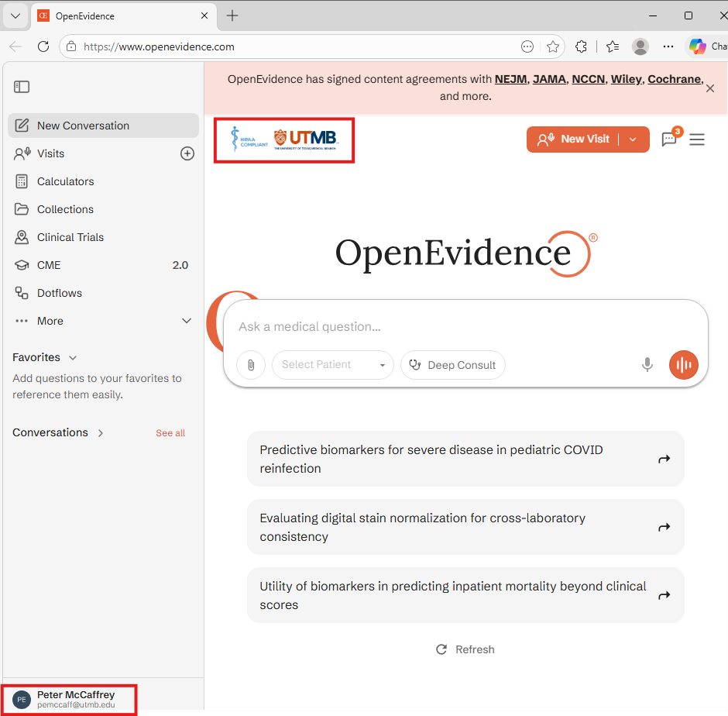Viewport: 728px width, 716px height.
Task: Open the Visits sidebar item
Action: pos(51,153)
